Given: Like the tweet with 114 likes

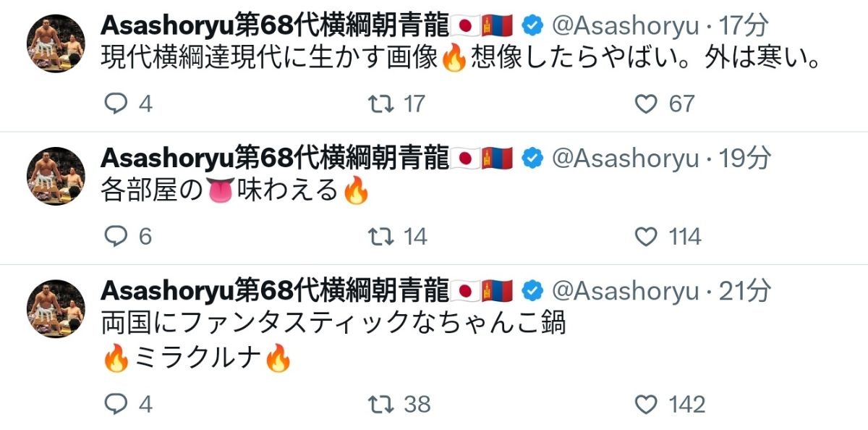Looking at the screenshot, I should click(645, 237).
